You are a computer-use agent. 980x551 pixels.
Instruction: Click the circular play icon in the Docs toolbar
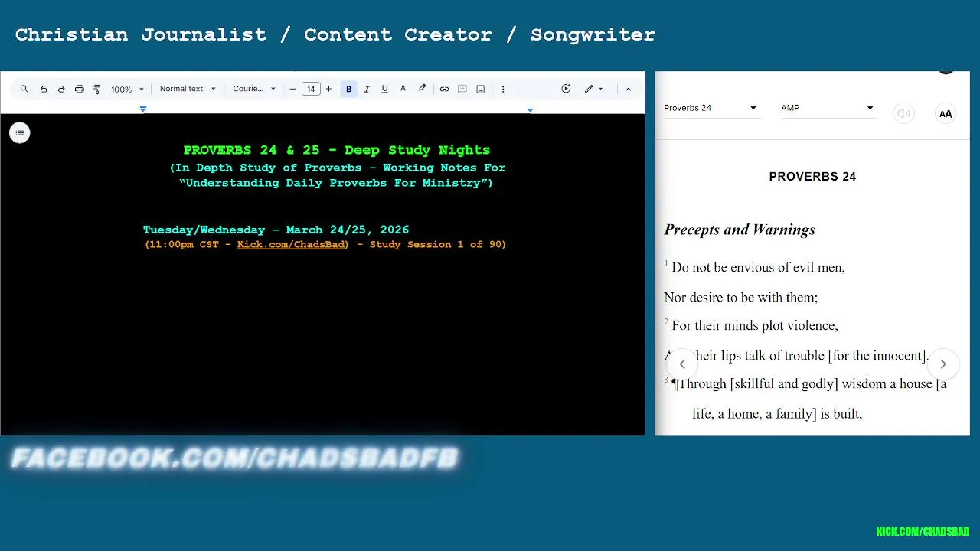566,89
